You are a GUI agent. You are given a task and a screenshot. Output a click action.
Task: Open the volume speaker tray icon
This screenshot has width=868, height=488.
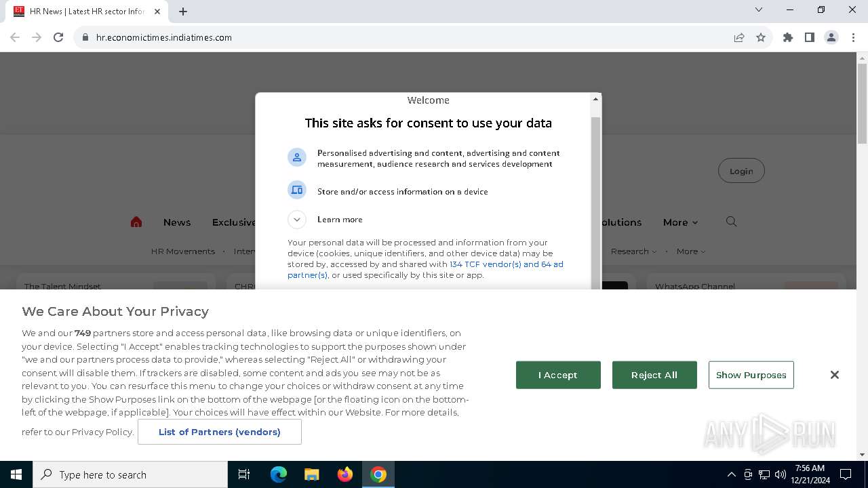click(x=781, y=474)
